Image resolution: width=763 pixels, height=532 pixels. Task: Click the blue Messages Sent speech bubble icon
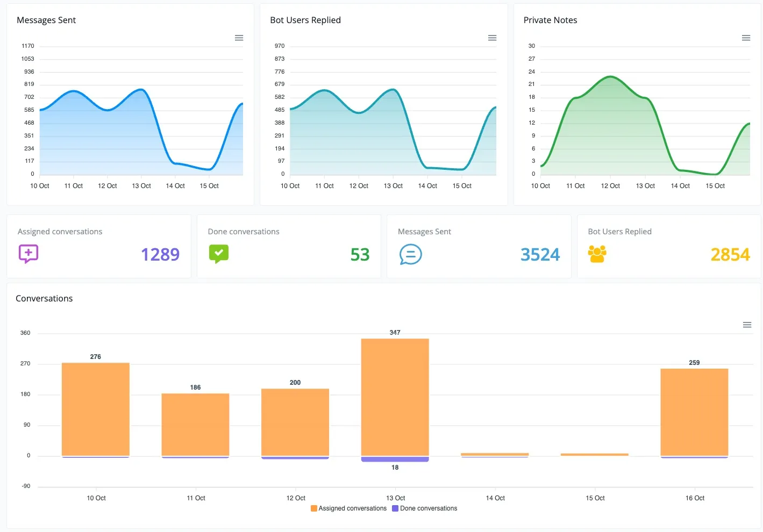[x=410, y=254]
